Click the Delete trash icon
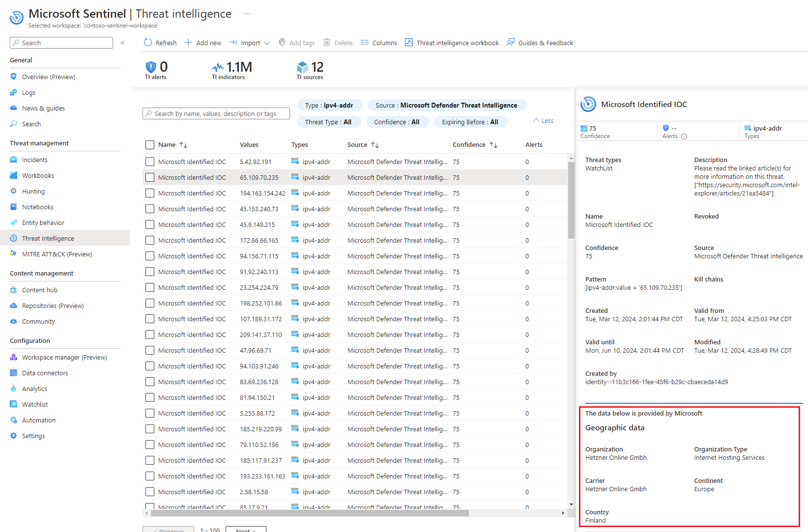808x532 pixels. click(x=327, y=43)
